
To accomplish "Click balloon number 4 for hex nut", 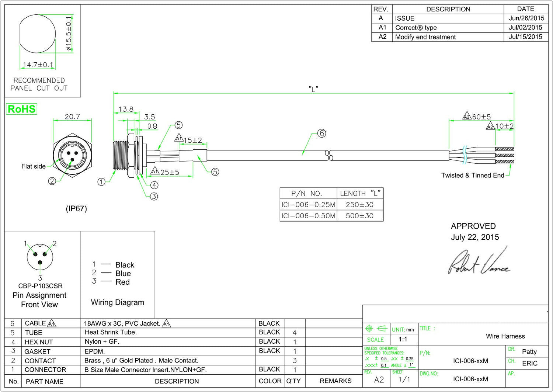I will 154,185.
